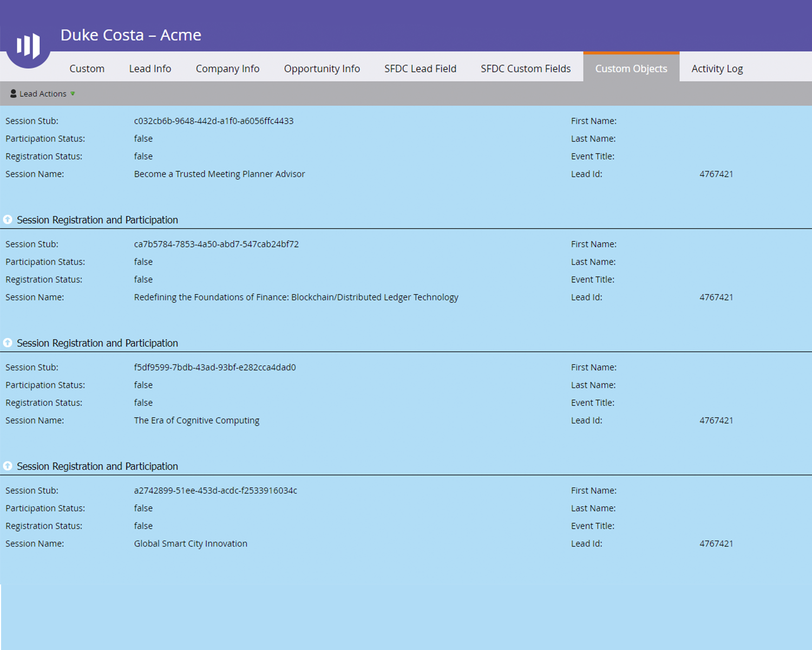Click the Lead Actions person icon

point(14,94)
